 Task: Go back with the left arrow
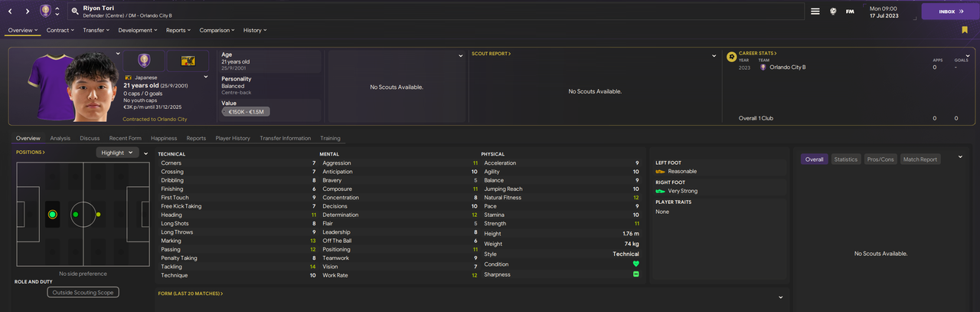(x=11, y=11)
